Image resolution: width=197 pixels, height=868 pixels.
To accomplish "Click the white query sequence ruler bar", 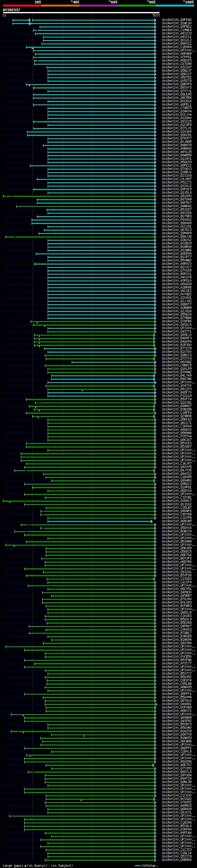I will click(x=81, y=13).
